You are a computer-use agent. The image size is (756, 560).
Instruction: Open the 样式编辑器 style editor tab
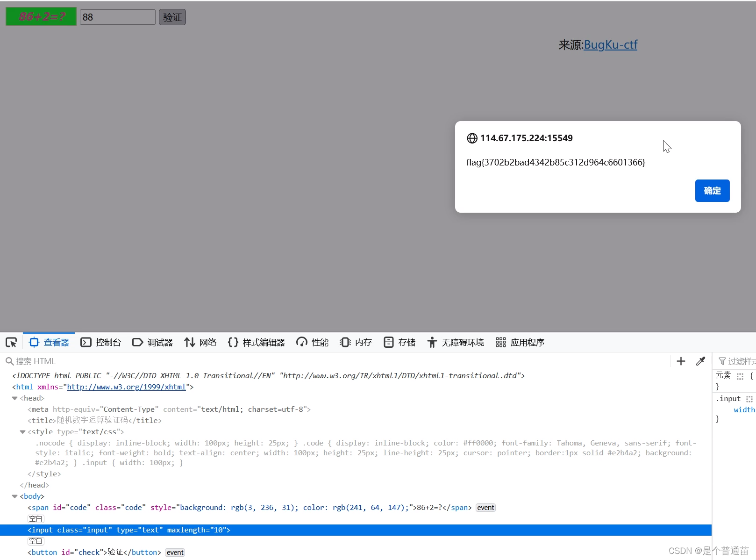[257, 343]
